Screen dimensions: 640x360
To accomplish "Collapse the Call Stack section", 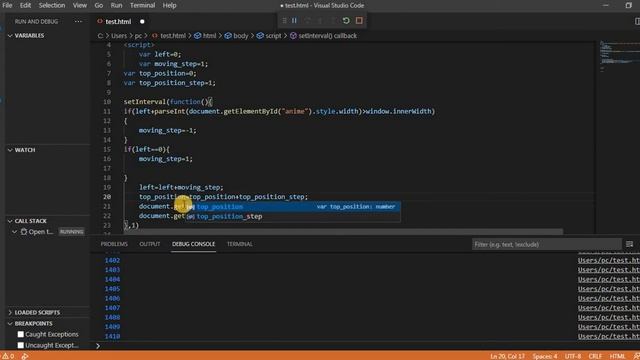I will [10, 221].
